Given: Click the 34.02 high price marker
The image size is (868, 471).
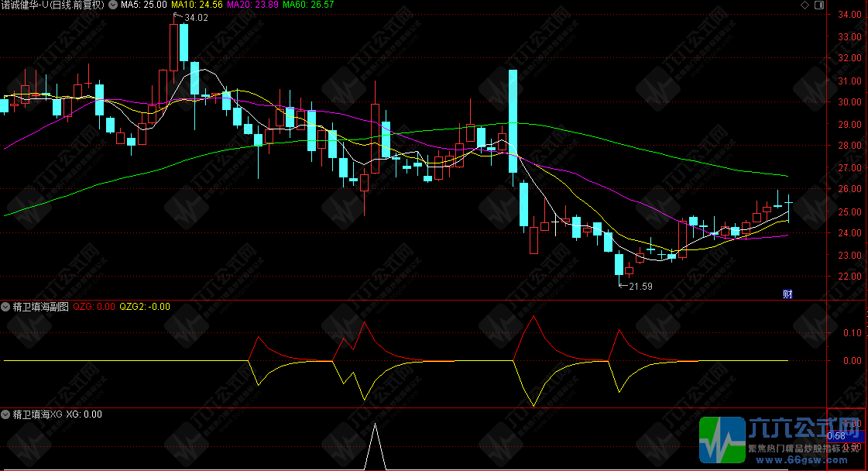Looking at the screenshot, I should pos(196,18).
